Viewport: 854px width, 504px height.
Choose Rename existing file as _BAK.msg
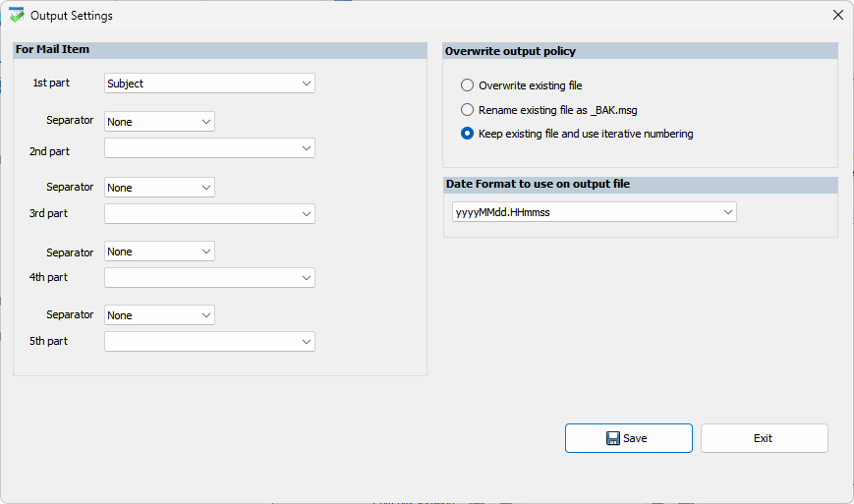coord(468,110)
